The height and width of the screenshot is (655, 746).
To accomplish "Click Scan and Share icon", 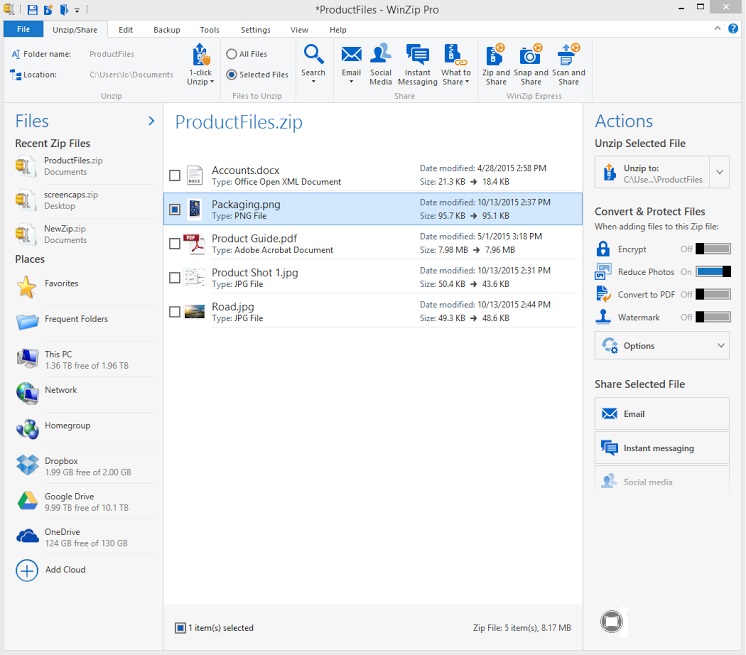I will click(569, 54).
